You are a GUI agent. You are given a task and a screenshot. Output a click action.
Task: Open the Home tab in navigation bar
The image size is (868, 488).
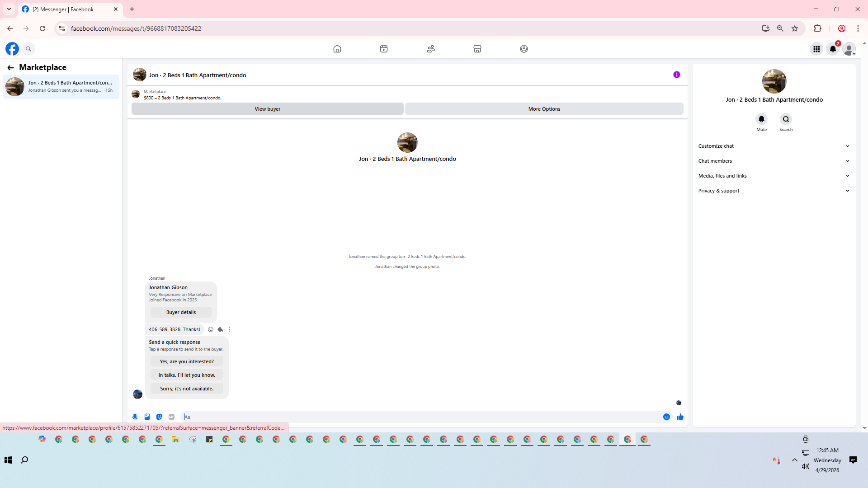[337, 49]
